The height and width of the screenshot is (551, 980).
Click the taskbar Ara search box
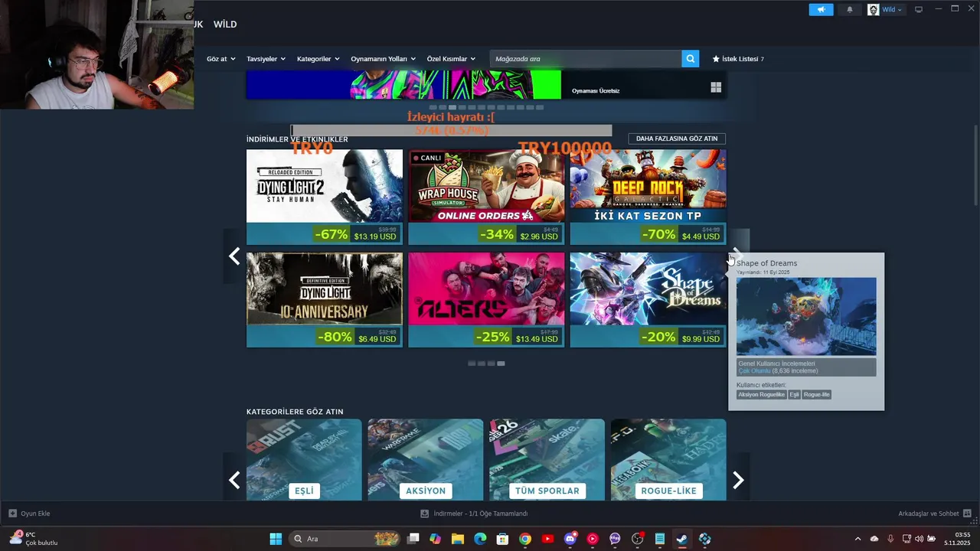346,539
